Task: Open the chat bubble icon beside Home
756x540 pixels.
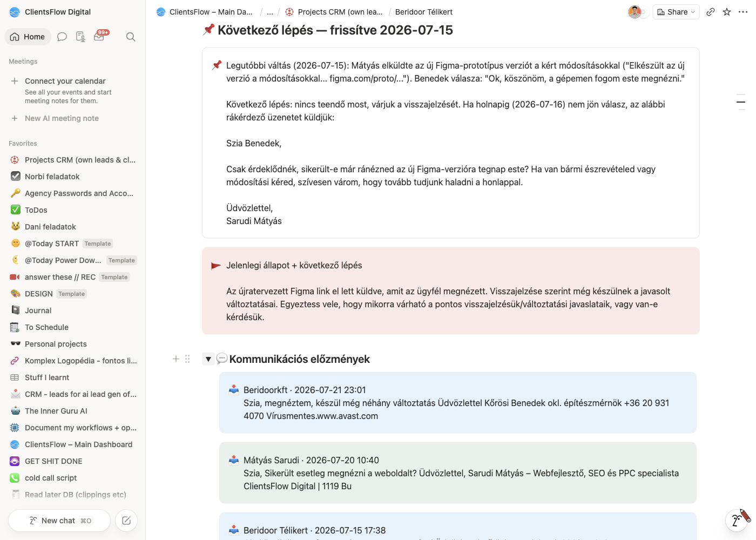Action: (x=62, y=37)
